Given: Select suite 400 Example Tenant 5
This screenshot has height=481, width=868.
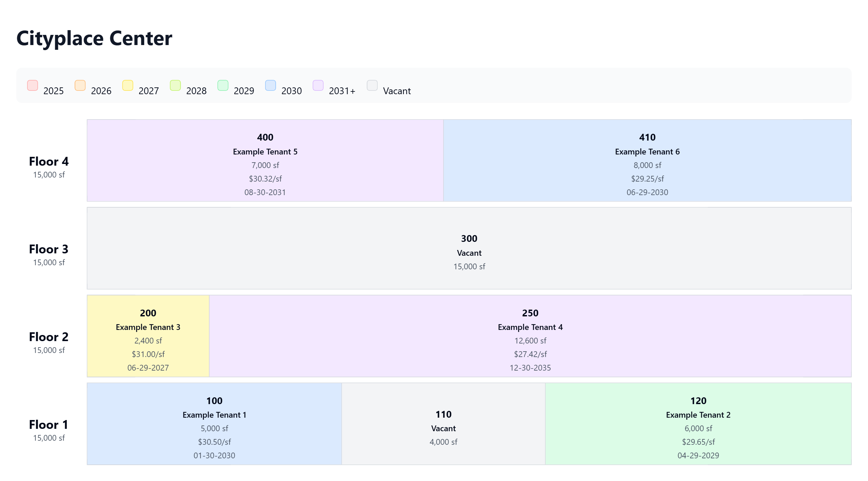Looking at the screenshot, I should pyautogui.click(x=265, y=161).
